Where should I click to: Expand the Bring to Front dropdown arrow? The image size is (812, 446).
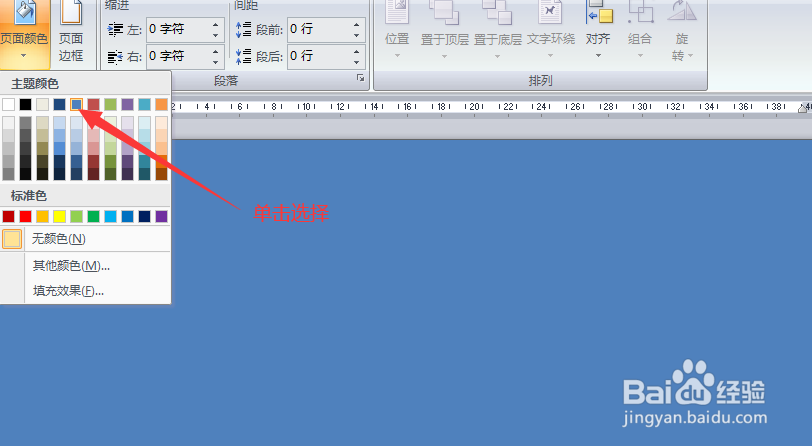point(444,56)
